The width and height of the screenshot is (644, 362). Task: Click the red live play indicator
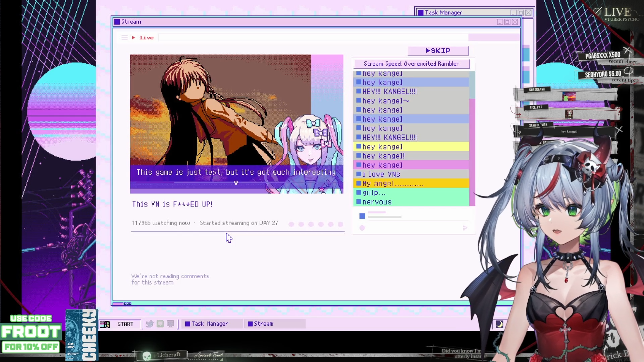[x=133, y=38]
